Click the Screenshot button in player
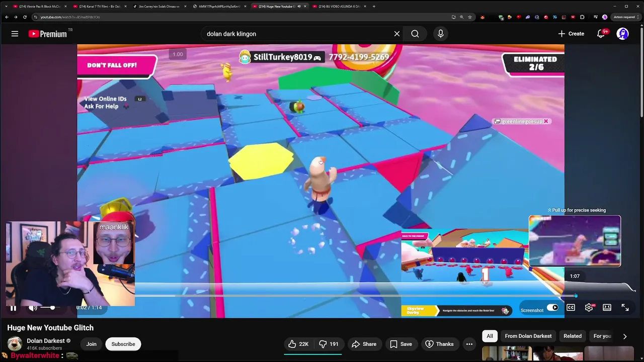The height and width of the screenshot is (362, 644). point(532,310)
